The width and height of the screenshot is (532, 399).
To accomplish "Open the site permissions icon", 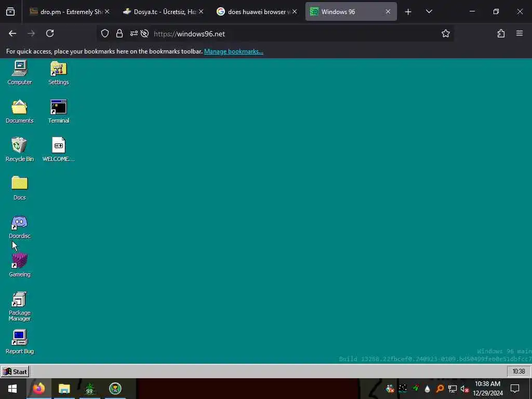I will pyautogui.click(x=134, y=33).
